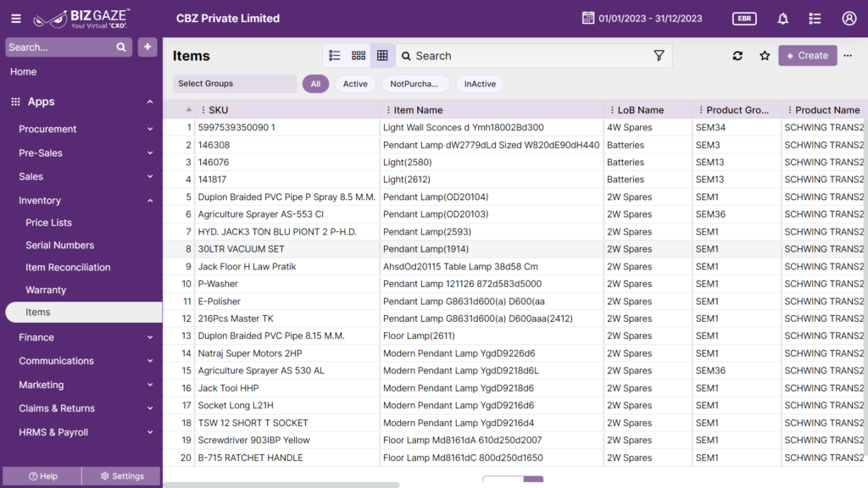Open the Select Groups dropdown
The height and width of the screenshot is (488, 868).
[235, 84]
